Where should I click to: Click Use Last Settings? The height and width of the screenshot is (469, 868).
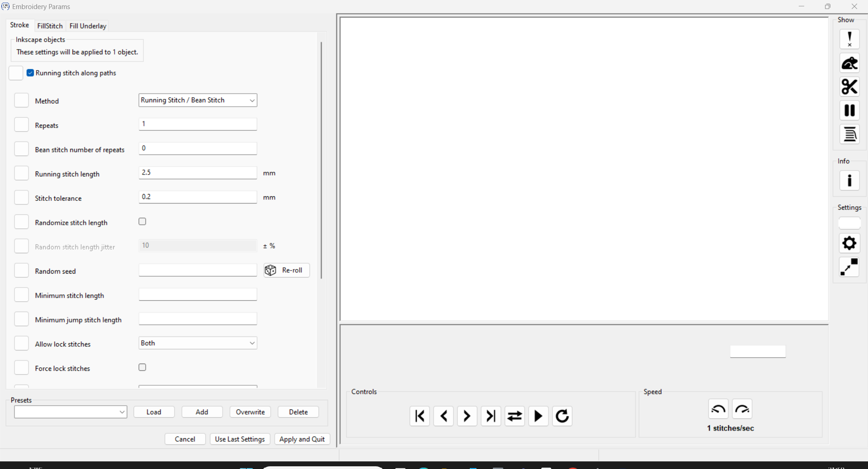[240, 439]
